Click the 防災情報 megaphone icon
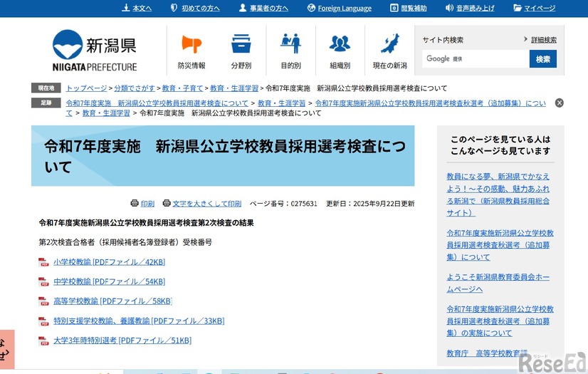Screen dimensions: 588x374 coord(191,44)
